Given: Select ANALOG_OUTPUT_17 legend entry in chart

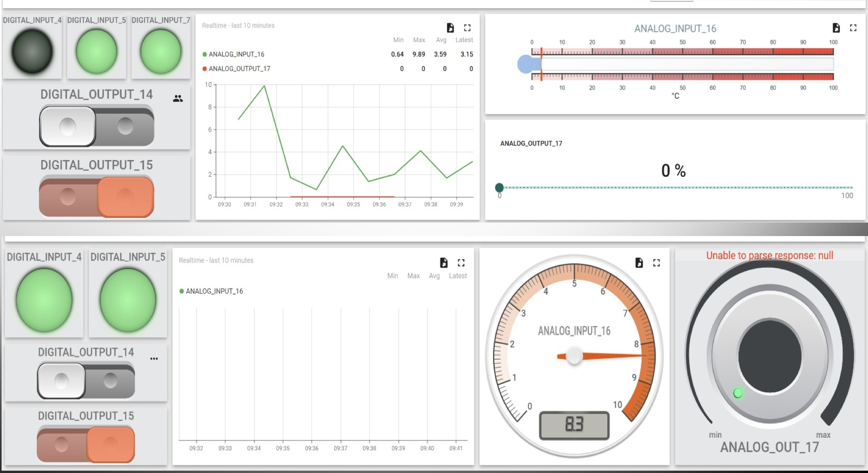Looking at the screenshot, I should (239, 69).
